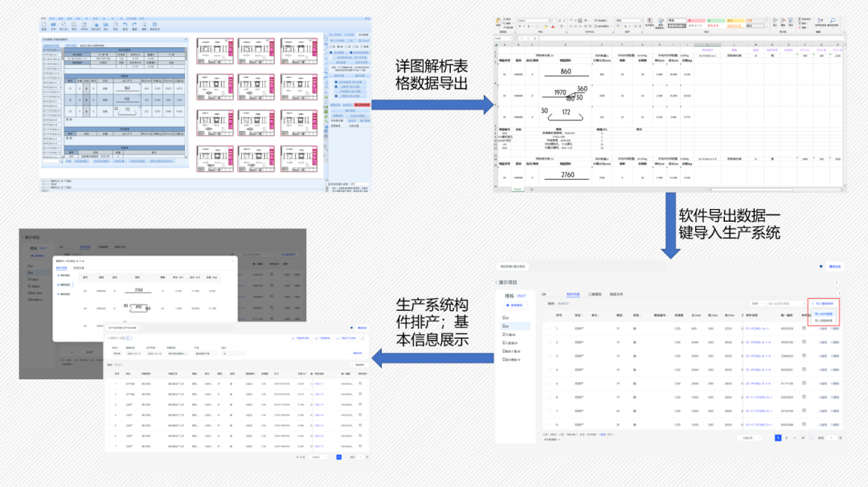Tick the checkbox for row 1 in component list
The image size is (868, 487).
click(x=550, y=329)
